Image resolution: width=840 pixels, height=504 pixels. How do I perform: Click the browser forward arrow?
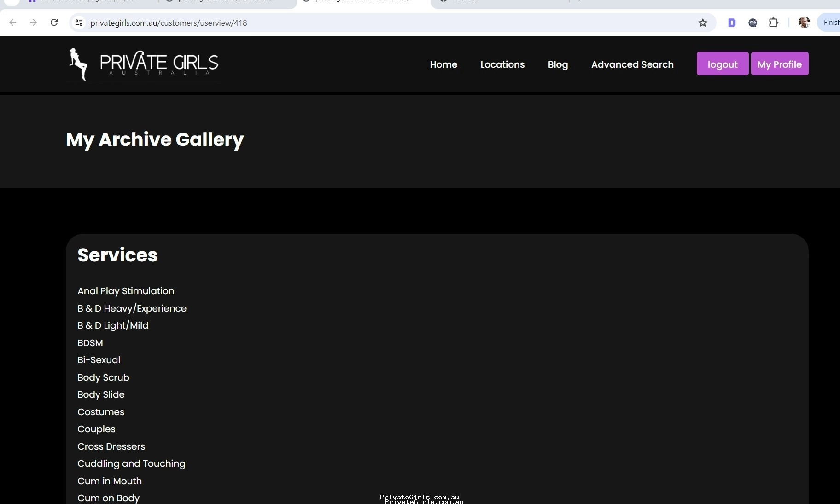(x=33, y=23)
